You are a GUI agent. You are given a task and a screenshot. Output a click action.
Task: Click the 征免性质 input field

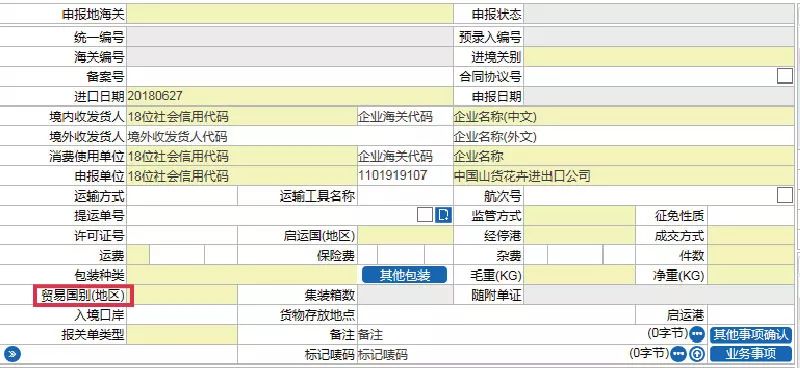(751, 216)
